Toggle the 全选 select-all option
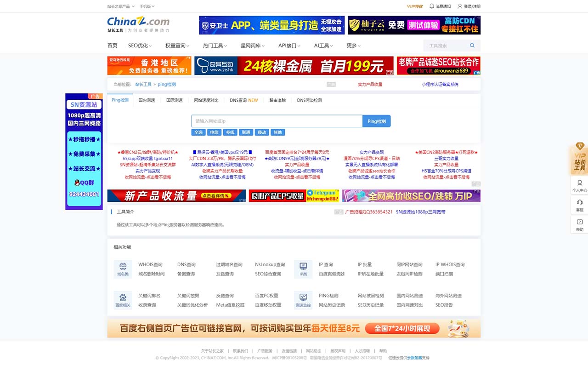588x366 pixels. tap(198, 132)
